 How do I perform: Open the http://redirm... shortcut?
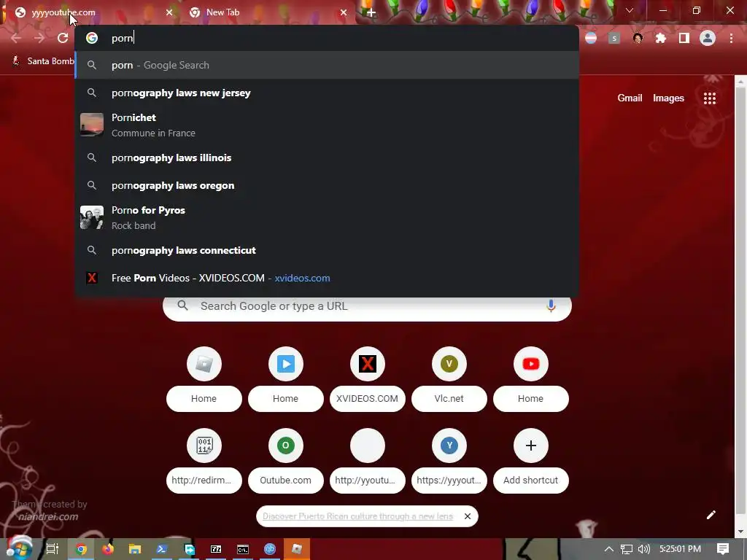pyautogui.click(x=204, y=461)
